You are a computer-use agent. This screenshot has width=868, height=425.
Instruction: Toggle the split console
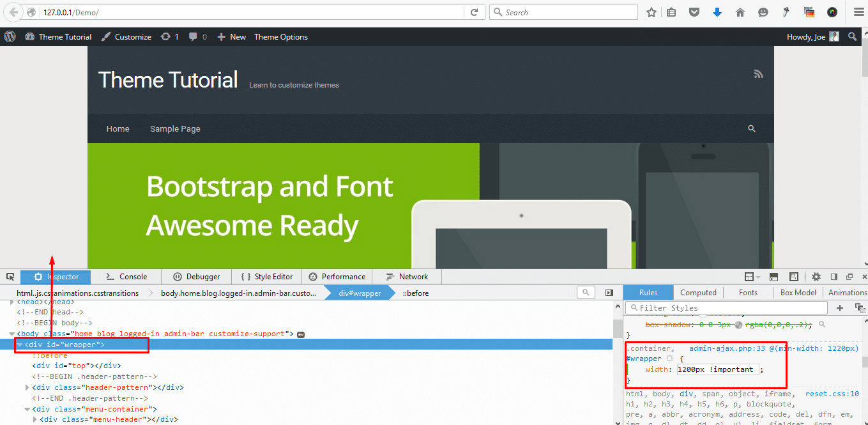773,277
